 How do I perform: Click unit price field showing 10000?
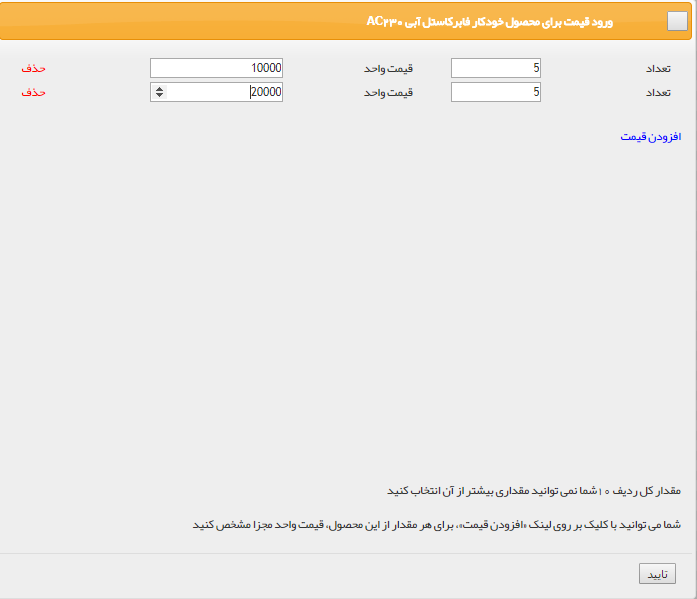click(216, 68)
